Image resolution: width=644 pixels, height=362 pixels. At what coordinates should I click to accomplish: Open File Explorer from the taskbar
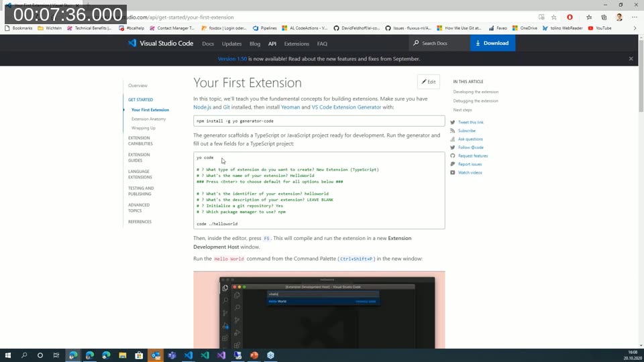click(122, 355)
